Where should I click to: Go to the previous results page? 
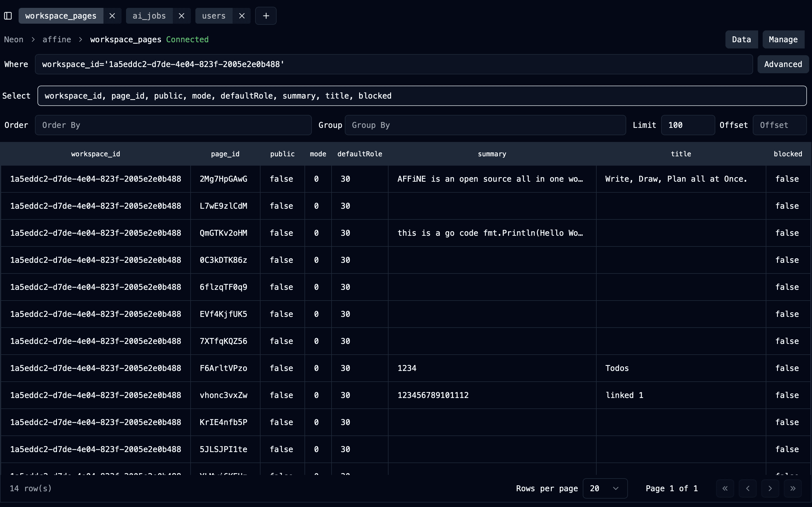[748, 488]
